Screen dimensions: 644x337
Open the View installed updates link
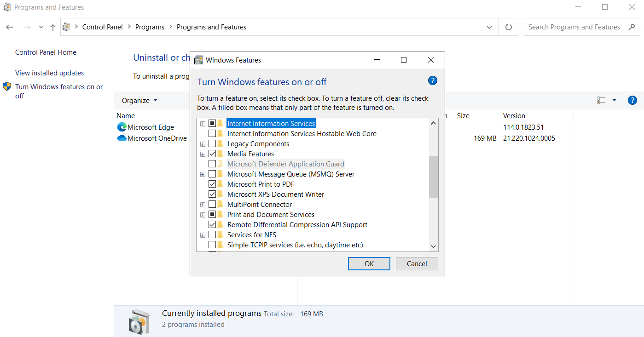49,73
